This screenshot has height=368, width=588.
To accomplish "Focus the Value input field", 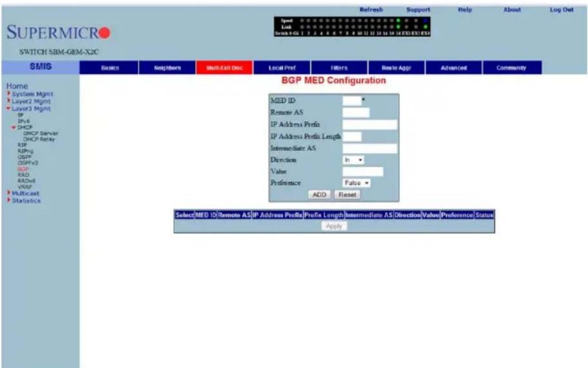I will [363, 171].
